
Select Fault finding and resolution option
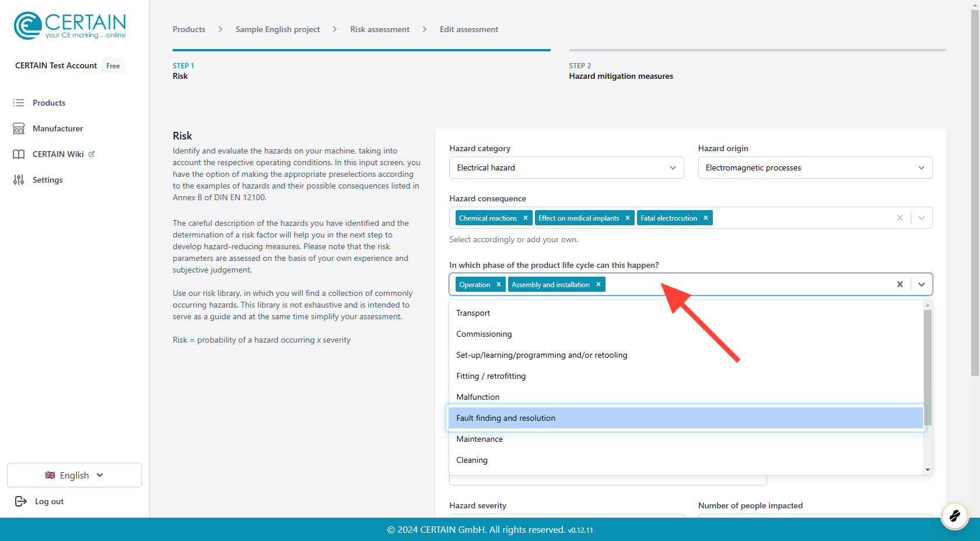(686, 418)
